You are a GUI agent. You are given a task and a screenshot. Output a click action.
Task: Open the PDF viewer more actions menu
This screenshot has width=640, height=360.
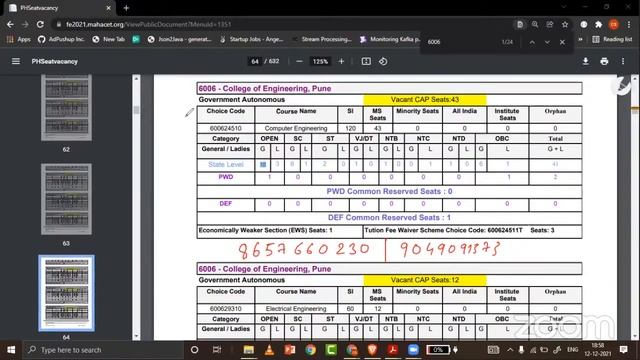pyautogui.click(x=623, y=61)
